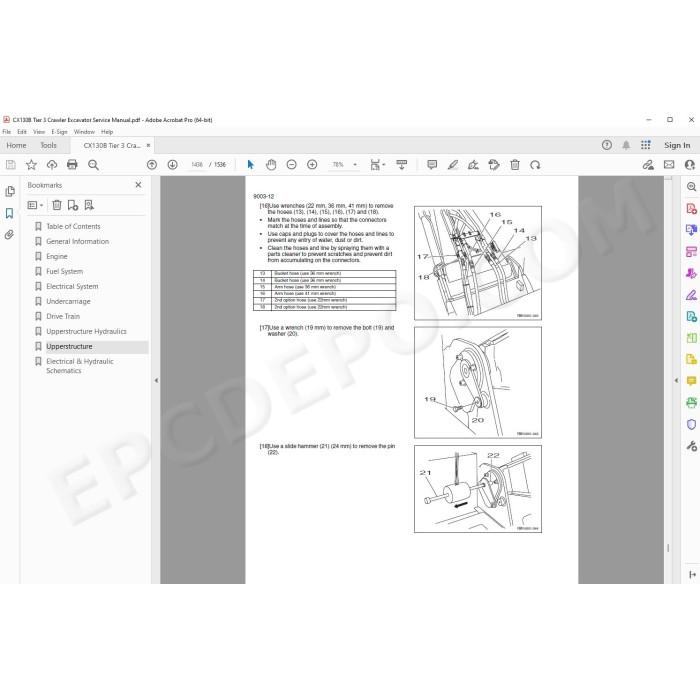Click the Sign document icon
The image size is (700, 700).
pos(473,165)
